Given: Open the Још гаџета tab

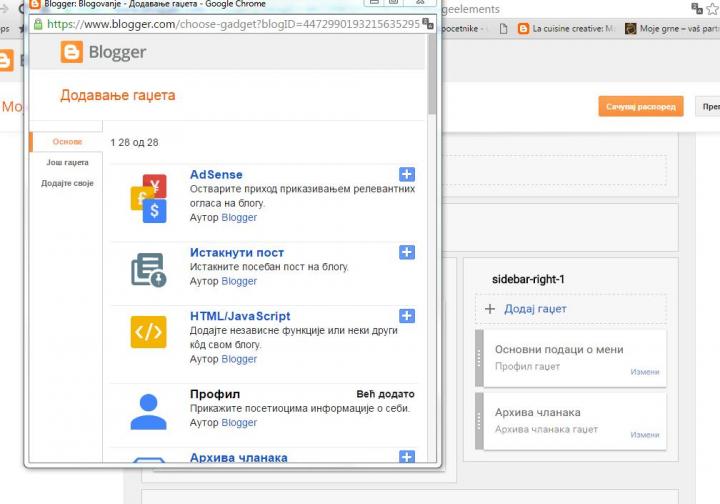Looking at the screenshot, I should tap(67, 162).
